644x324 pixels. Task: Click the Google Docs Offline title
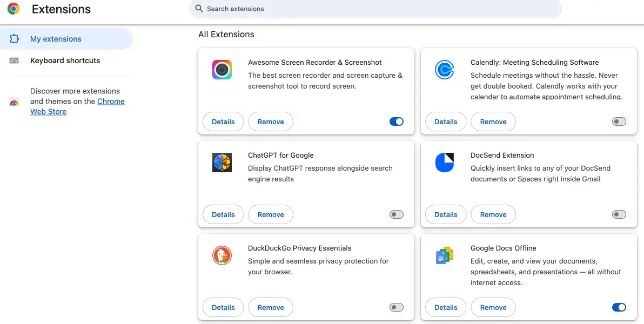[504, 248]
